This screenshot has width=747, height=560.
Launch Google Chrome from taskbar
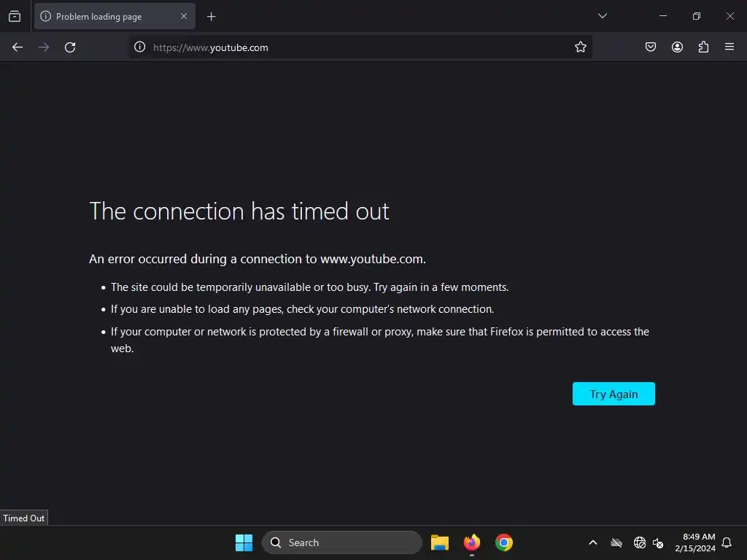click(x=503, y=542)
